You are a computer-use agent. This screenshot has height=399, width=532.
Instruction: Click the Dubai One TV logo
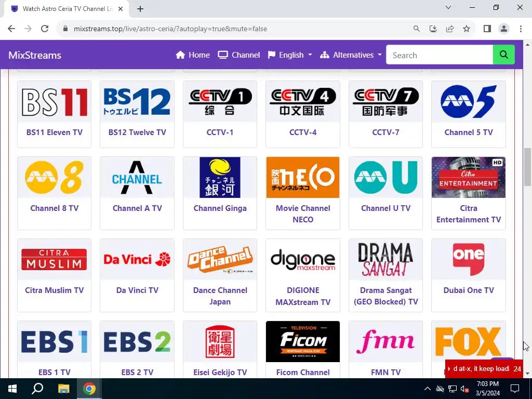point(469,260)
